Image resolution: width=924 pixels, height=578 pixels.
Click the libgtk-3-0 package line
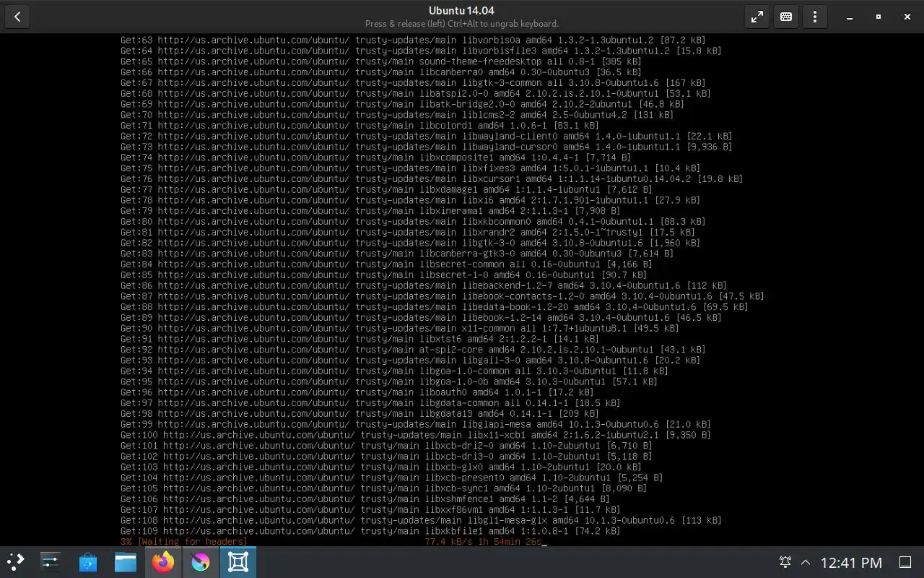point(410,243)
